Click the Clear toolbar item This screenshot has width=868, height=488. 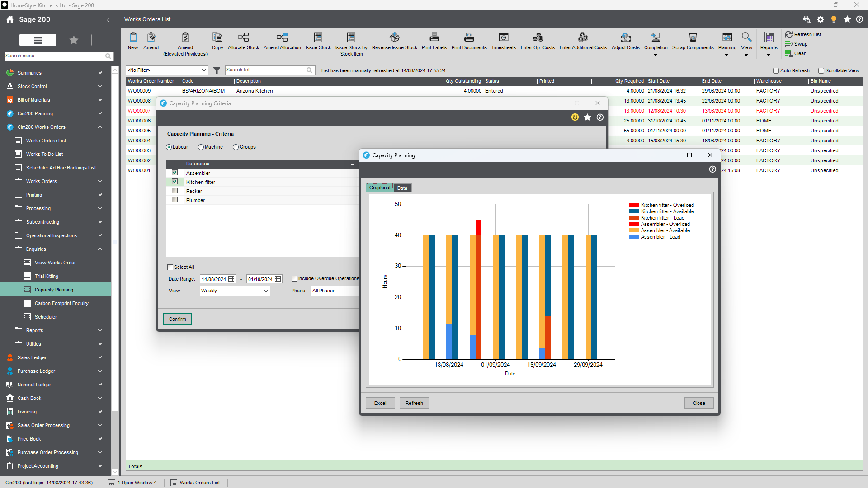[x=796, y=53]
